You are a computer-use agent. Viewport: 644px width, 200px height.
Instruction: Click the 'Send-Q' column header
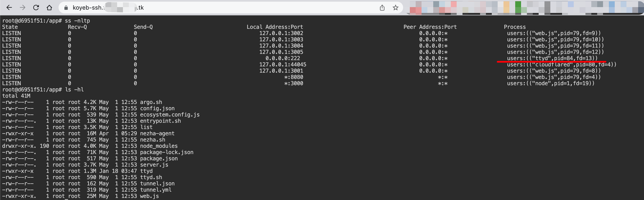tap(143, 27)
